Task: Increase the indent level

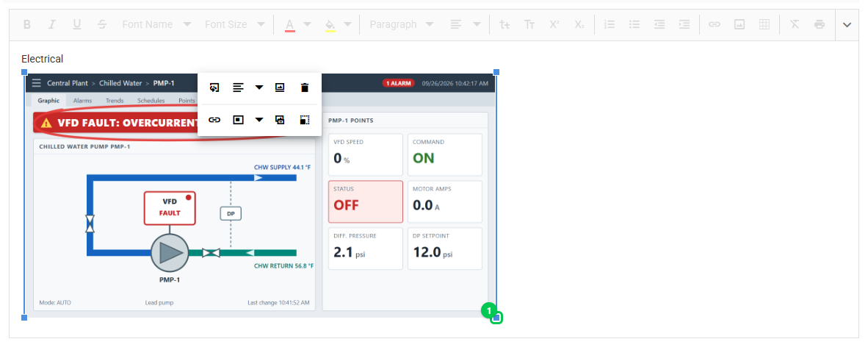Action: (684, 24)
